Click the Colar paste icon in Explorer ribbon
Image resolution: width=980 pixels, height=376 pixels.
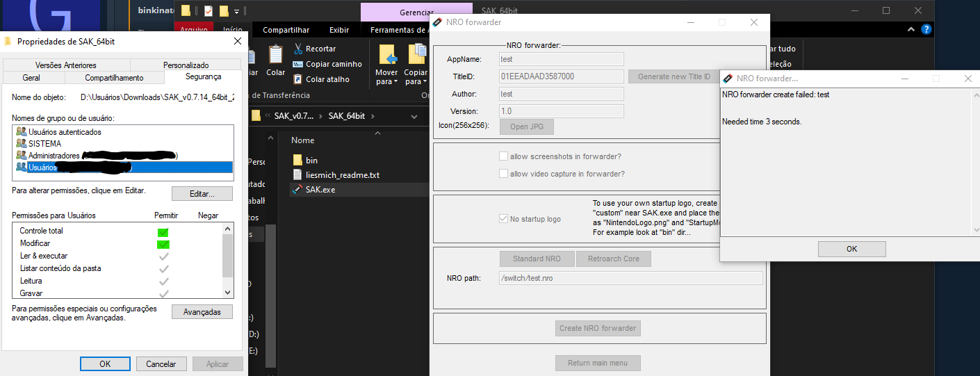click(275, 54)
